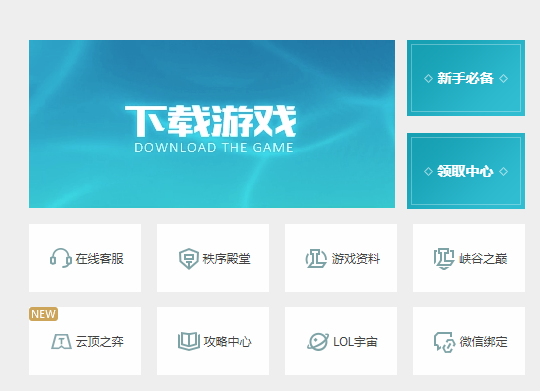Click the headset icon for 在线客服
The height and width of the screenshot is (391, 540).
click(x=61, y=258)
